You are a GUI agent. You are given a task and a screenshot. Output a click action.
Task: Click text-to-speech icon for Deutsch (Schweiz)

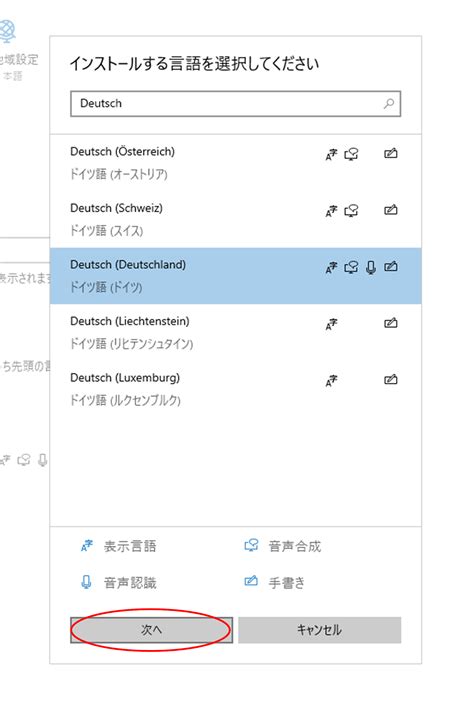tap(351, 211)
